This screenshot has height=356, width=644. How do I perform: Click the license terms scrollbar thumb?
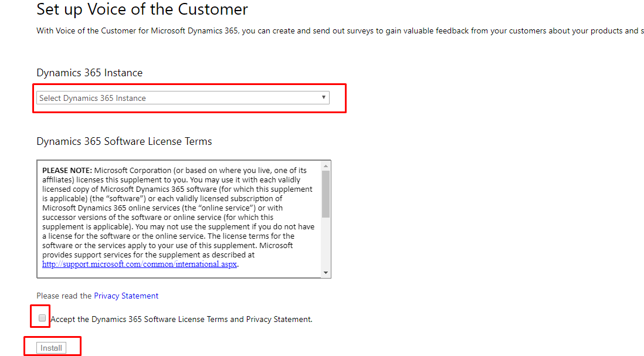(326, 194)
